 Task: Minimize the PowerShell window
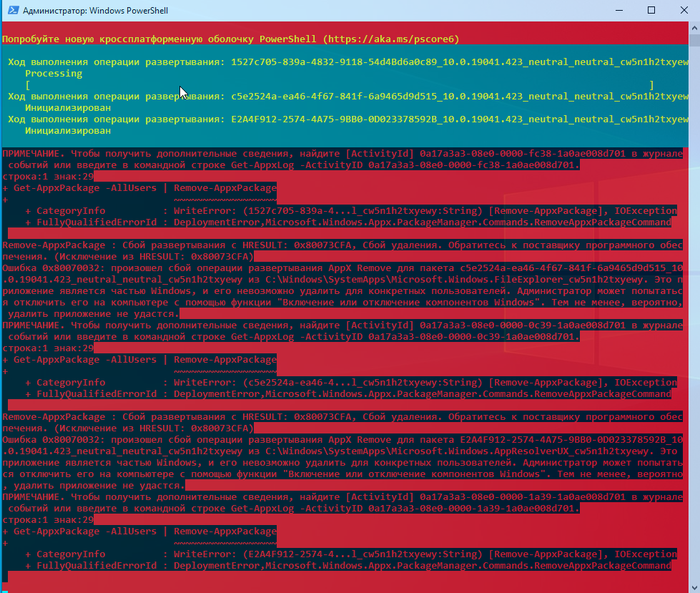(618, 10)
